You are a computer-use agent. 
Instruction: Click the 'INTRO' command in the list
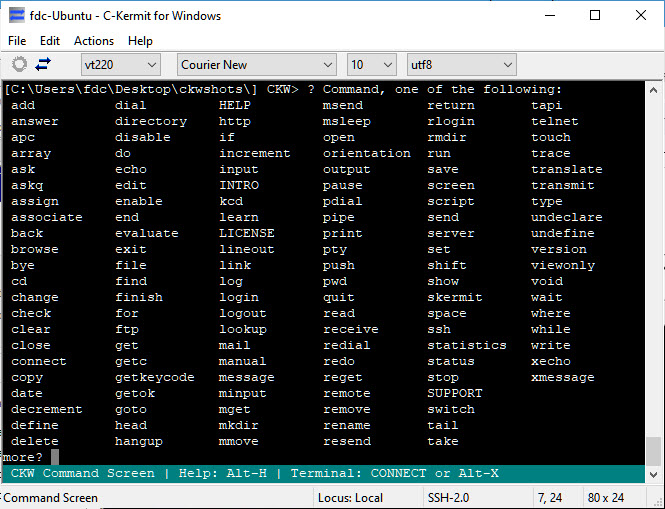[239, 185]
